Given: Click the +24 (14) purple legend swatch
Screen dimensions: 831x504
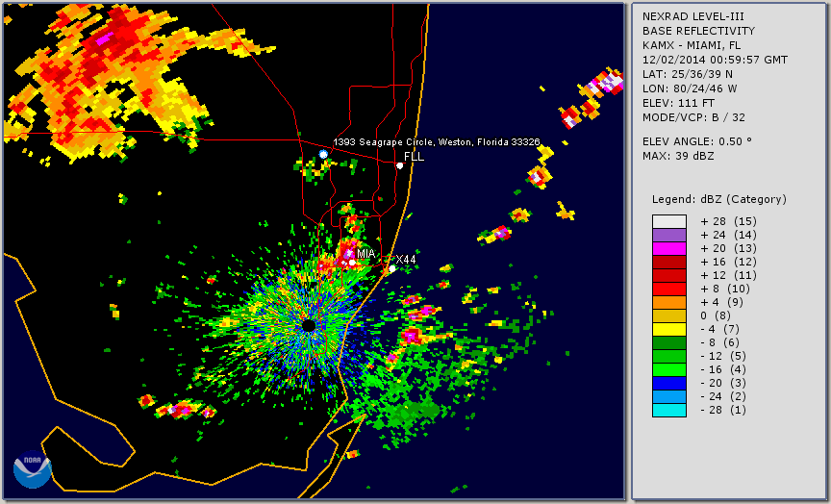Looking at the screenshot, I should pyautogui.click(x=669, y=236).
